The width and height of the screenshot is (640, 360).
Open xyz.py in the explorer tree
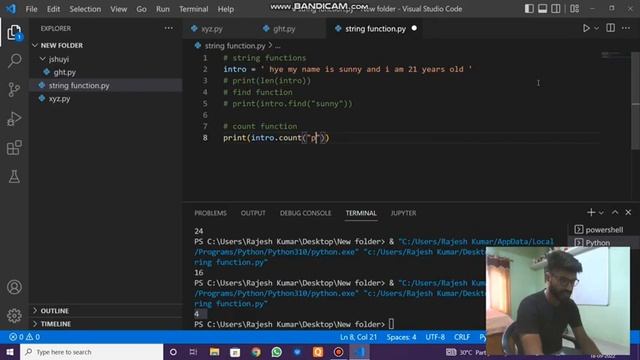[106, 99]
